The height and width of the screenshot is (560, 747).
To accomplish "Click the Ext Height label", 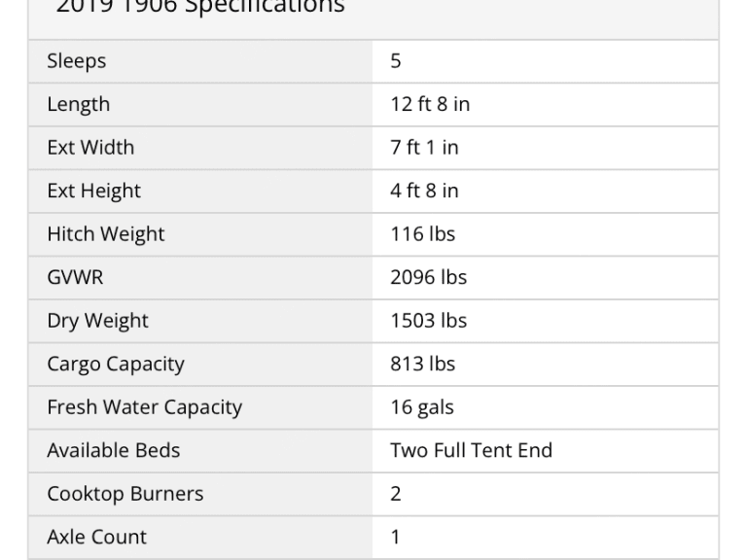I will pos(93,191).
